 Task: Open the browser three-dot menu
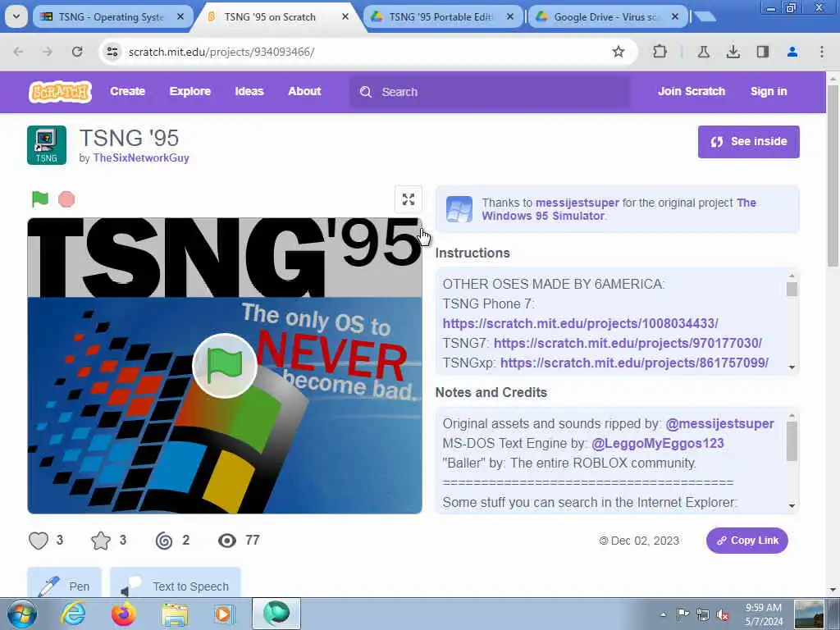[822, 52]
